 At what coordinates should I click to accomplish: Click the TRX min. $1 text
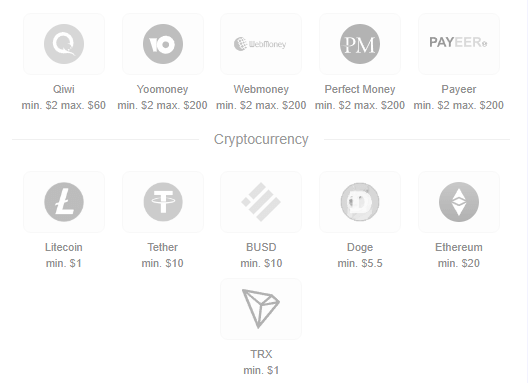click(261, 370)
